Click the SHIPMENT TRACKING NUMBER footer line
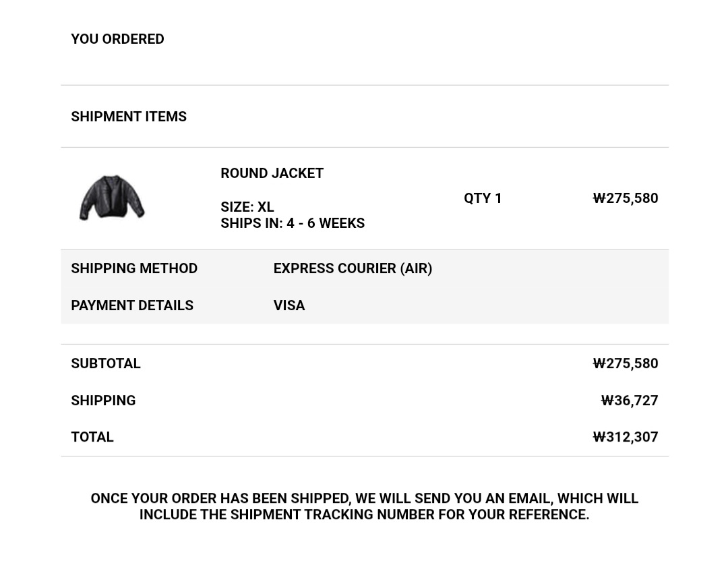 coord(364,514)
